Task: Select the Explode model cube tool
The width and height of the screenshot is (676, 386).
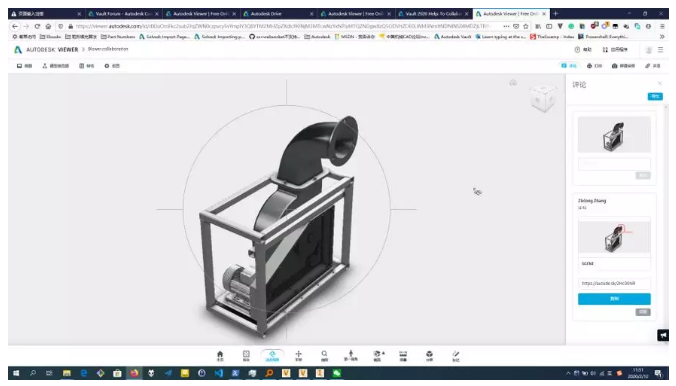Action: point(429,356)
